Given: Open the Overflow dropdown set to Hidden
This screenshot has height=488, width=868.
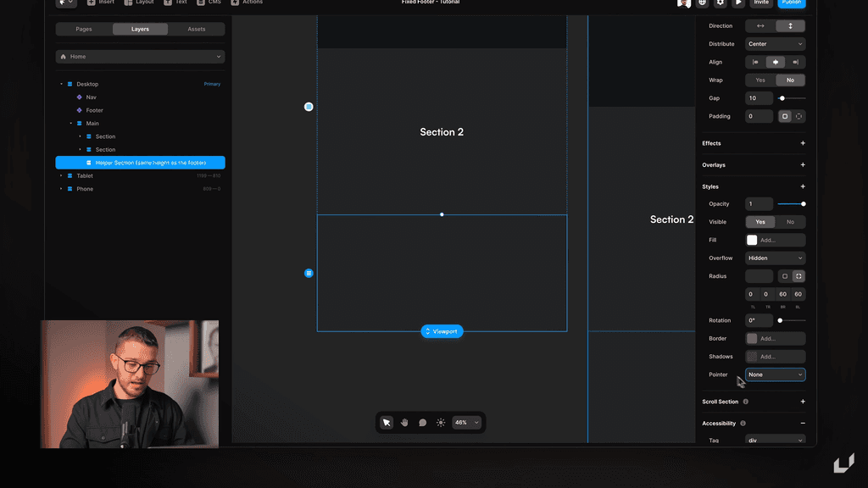Looking at the screenshot, I should 774,258.
